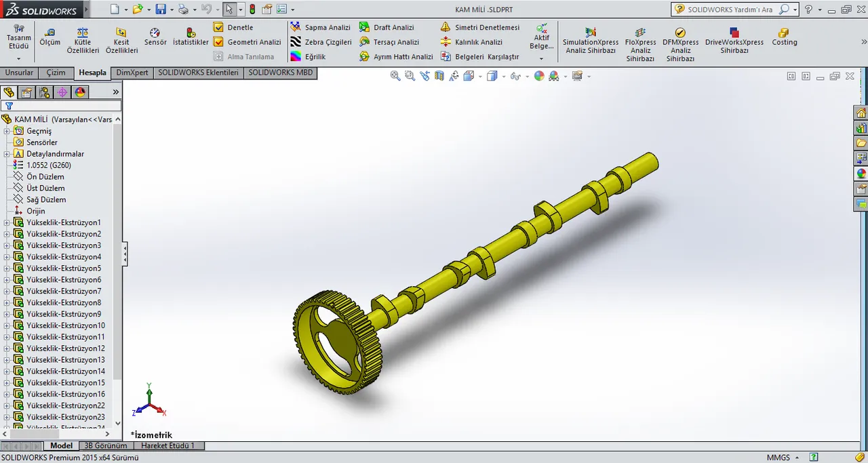868x463 pixels.
Task: Run Ayrım Hattı Analizi tool
Action: (x=396, y=57)
